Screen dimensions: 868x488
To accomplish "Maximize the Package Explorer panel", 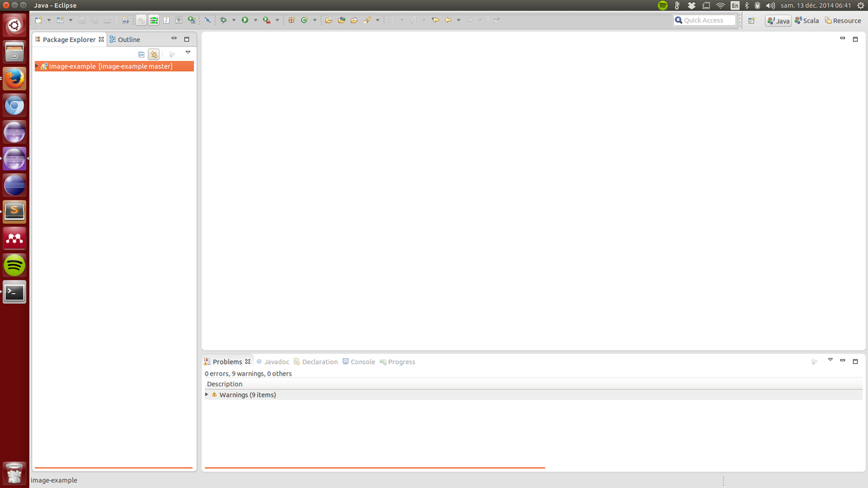I will [186, 39].
